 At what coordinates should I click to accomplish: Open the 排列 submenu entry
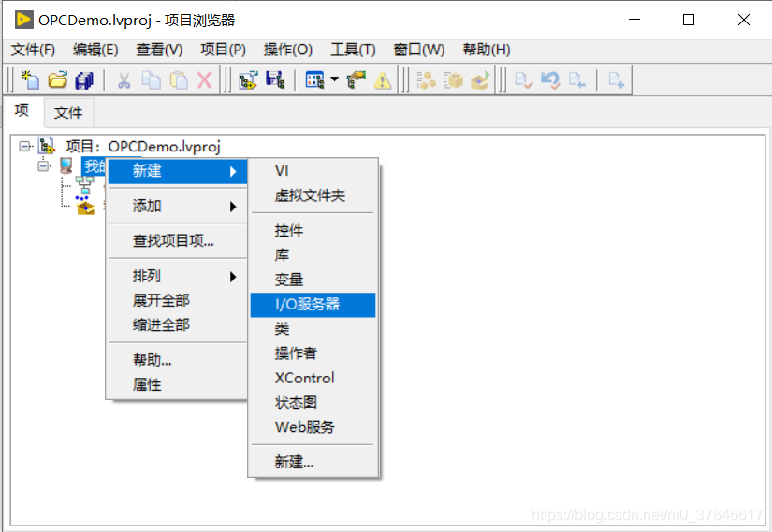[x=178, y=276]
